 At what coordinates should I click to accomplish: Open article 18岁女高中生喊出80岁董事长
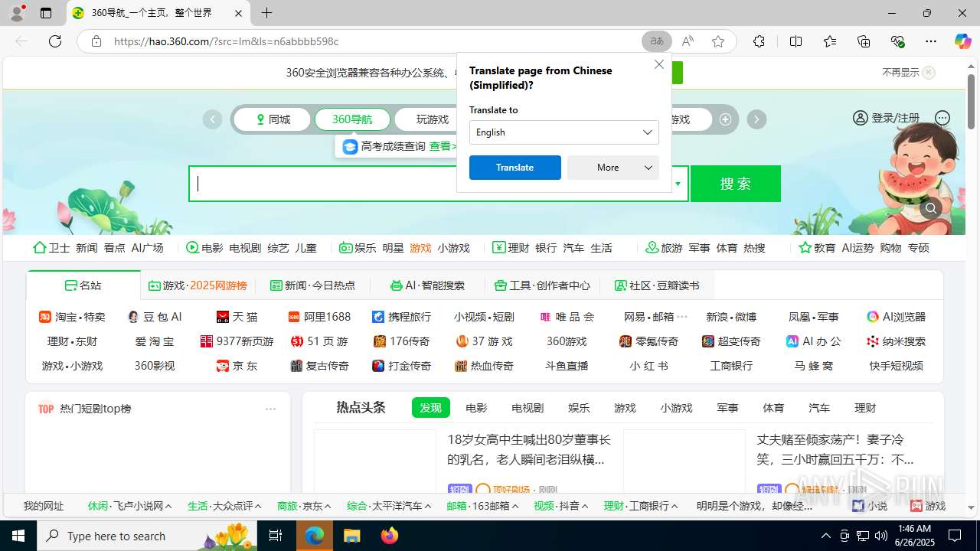click(529, 449)
